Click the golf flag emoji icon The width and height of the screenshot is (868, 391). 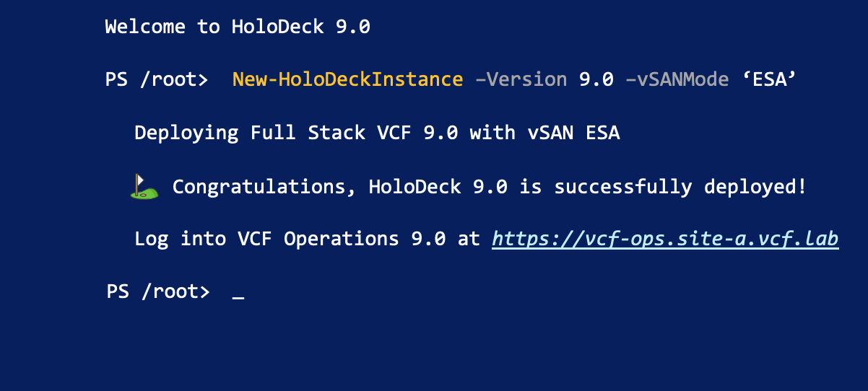(145, 187)
